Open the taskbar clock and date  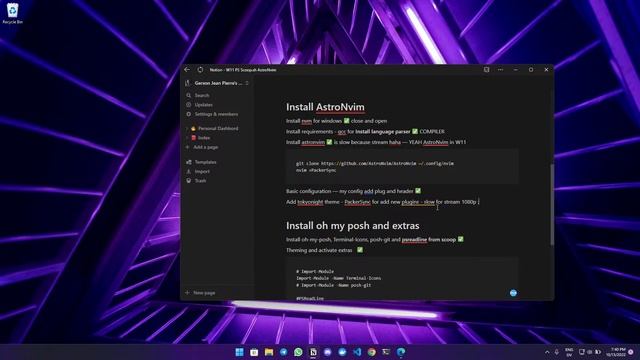[616, 352]
